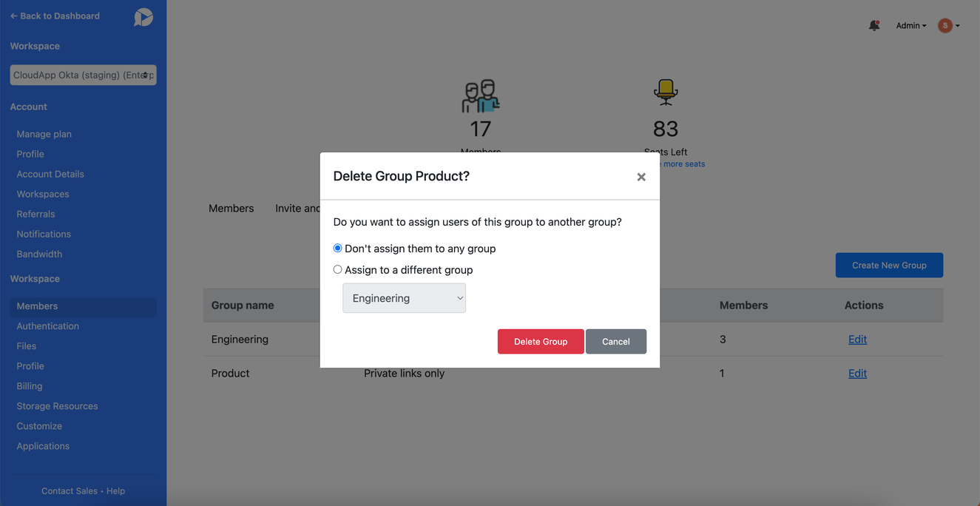The image size is (980, 506).
Task: Go to Storage Resources in sidebar
Action: tap(57, 406)
